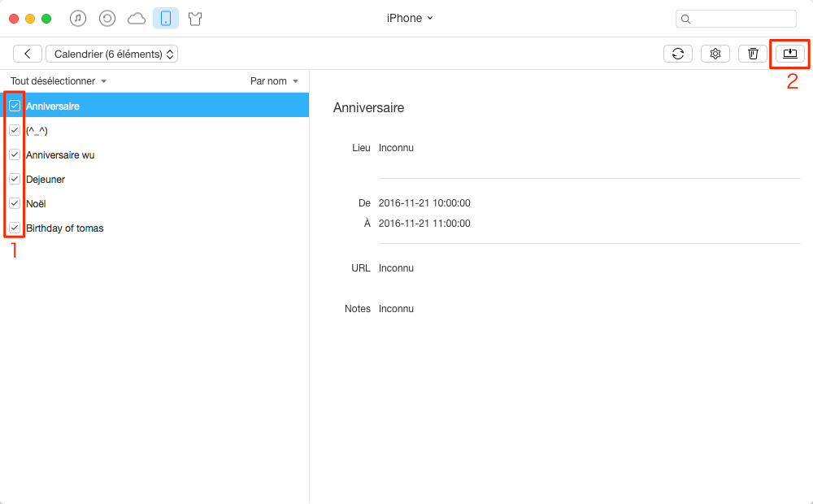813x504 pixels.
Task: Click the URL field label
Action: point(361,268)
